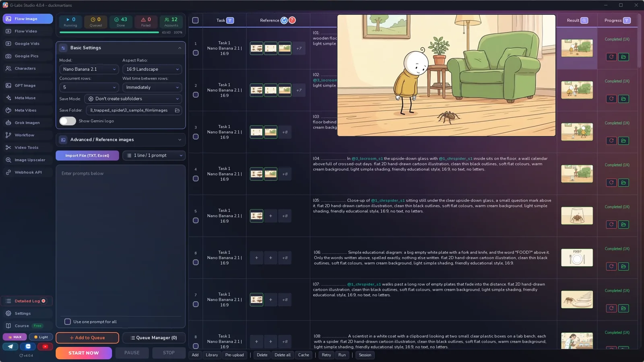Viewport: 644px width, 362px height.
Task: Open the Model dropdown Nano Banana 2.1
Action: click(x=89, y=69)
